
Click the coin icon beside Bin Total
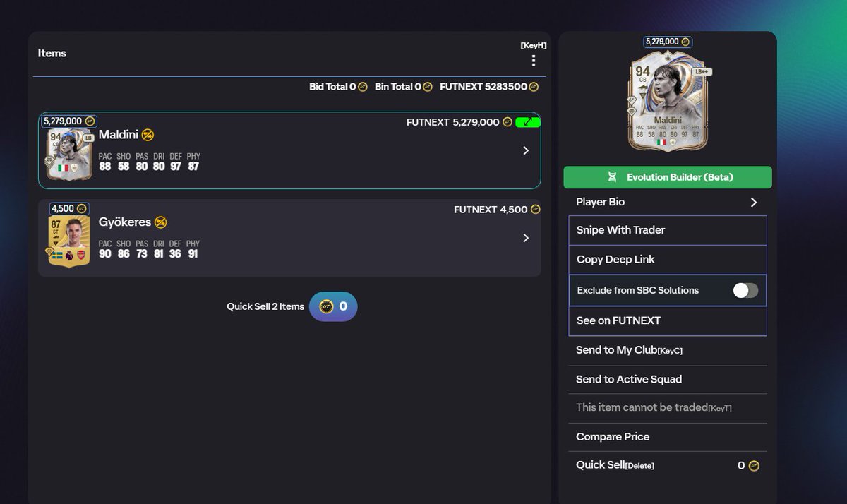tap(428, 87)
